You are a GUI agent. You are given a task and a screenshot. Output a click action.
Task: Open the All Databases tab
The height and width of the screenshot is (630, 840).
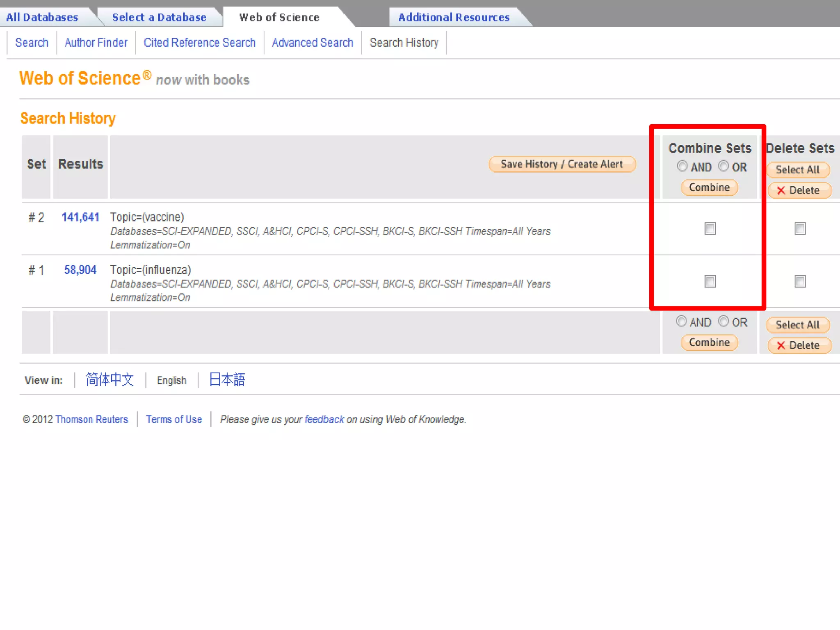point(42,18)
